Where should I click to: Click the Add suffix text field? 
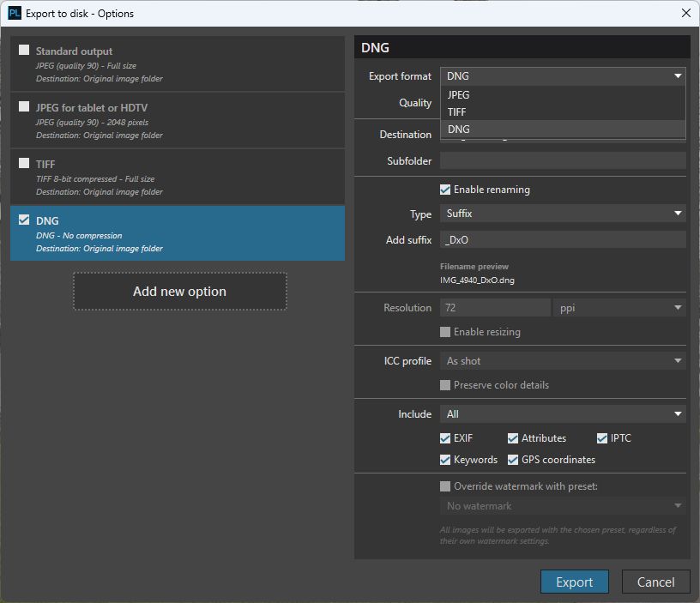tap(563, 240)
